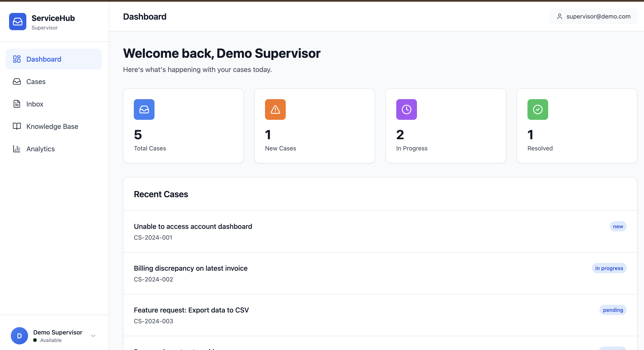The width and height of the screenshot is (644, 350).
Task: Click the 'in progress' status badge
Action: (609, 268)
